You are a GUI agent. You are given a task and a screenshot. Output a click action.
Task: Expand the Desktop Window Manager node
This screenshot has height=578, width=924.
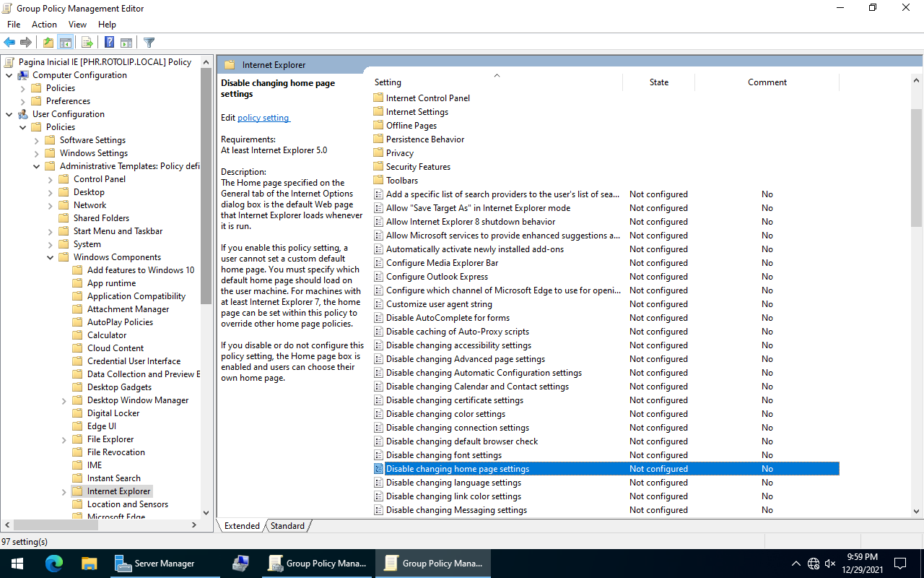click(x=64, y=400)
